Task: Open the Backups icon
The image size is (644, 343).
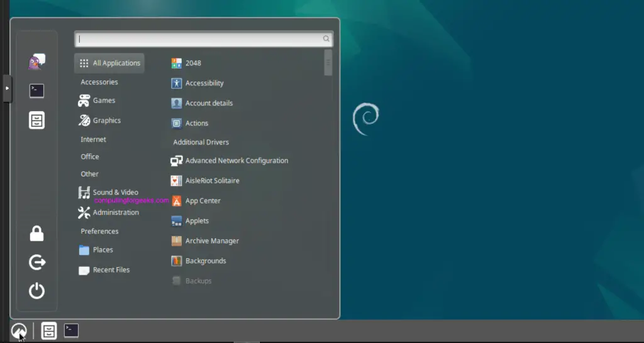Action: pos(177,281)
